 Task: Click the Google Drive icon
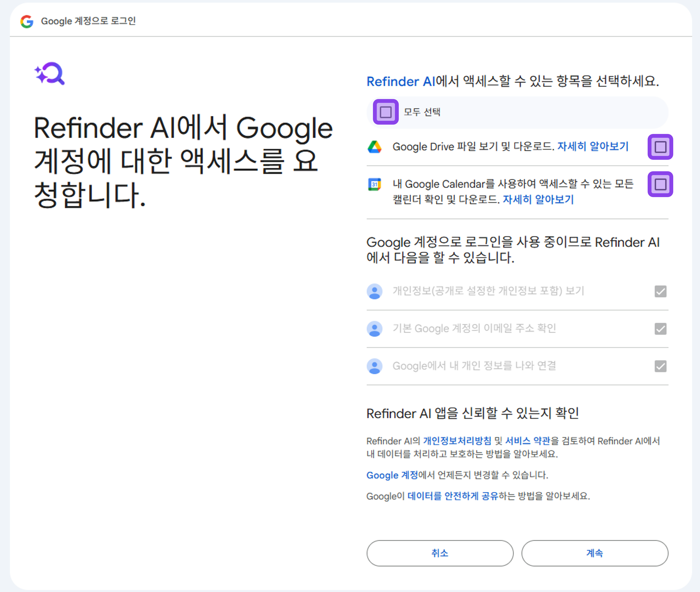coord(375,147)
